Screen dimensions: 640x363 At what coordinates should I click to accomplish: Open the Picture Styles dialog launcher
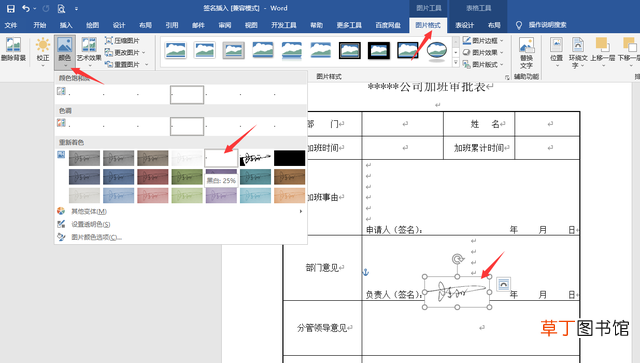point(507,77)
